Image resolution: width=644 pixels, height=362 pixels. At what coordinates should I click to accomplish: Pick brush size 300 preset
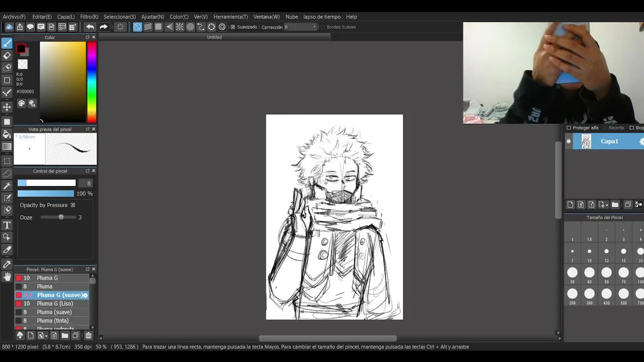589,297
